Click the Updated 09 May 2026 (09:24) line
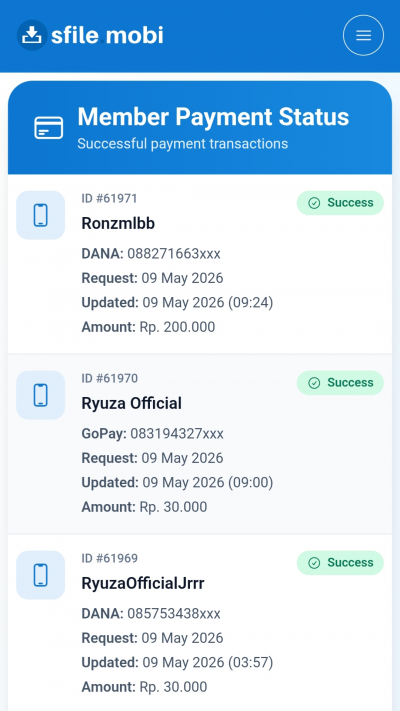Screen dimensions: 400x711 click(177, 302)
